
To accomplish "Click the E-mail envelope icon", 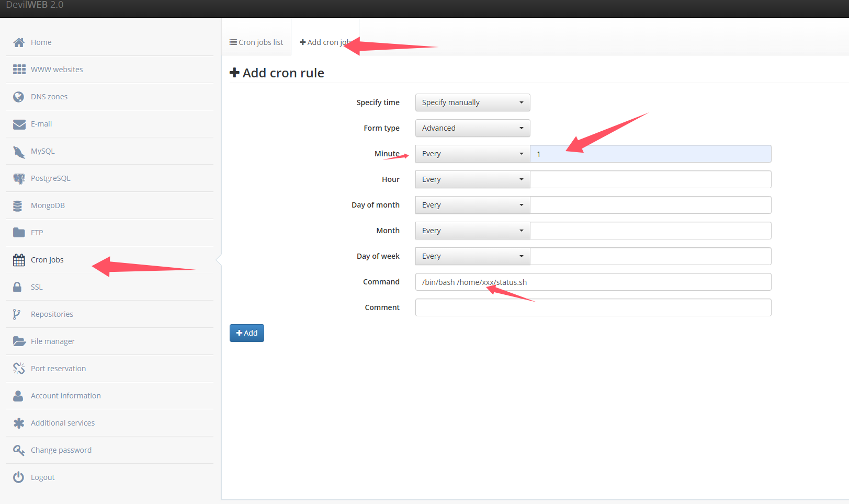I will (19, 124).
